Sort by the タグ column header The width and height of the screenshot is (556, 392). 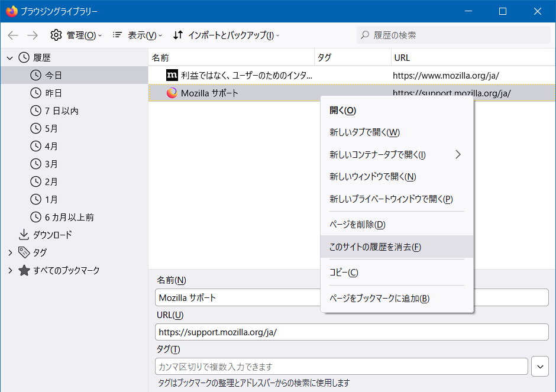point(353,57)
